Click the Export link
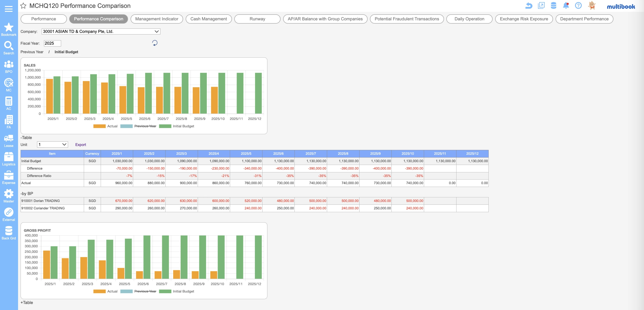This screenshot has width=644, height=310. coord(81,145)
